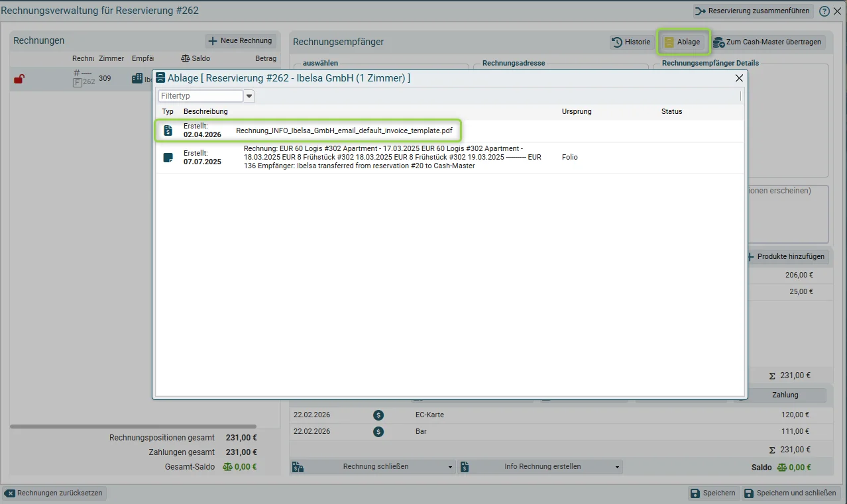
Task: Open the Rechnung_INFO_Ibelsa_GmbH PDF file name
Action: tap(344, 131)
